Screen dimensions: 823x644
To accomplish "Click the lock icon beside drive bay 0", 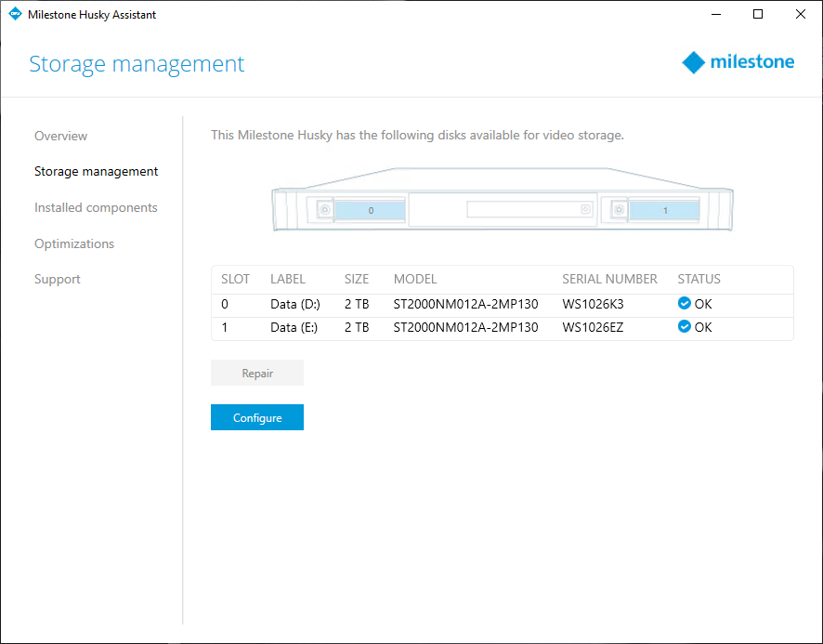I will coord(325,210).
